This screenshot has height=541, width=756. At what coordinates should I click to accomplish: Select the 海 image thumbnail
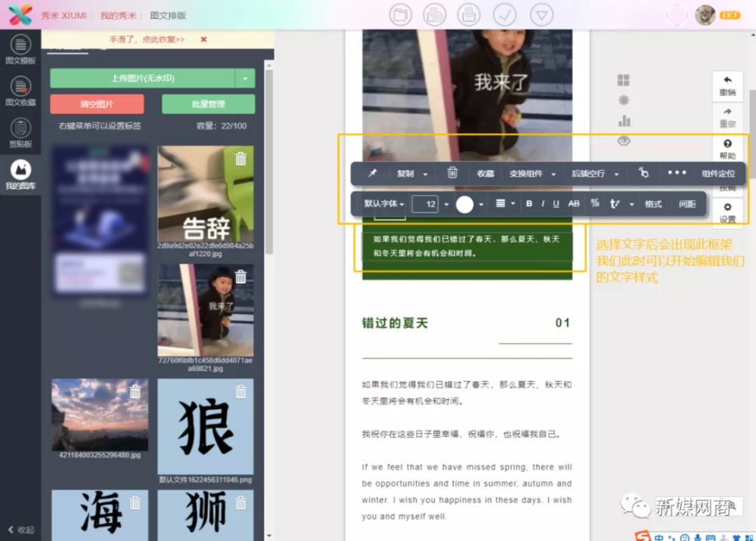point(100,515)
